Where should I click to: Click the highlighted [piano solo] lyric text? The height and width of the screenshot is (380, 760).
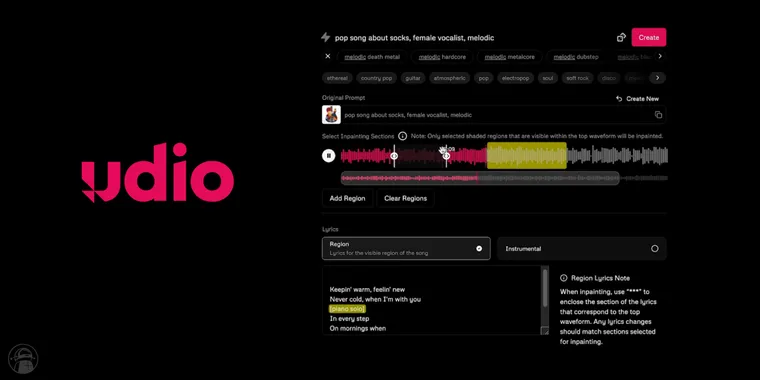[347, 309]
